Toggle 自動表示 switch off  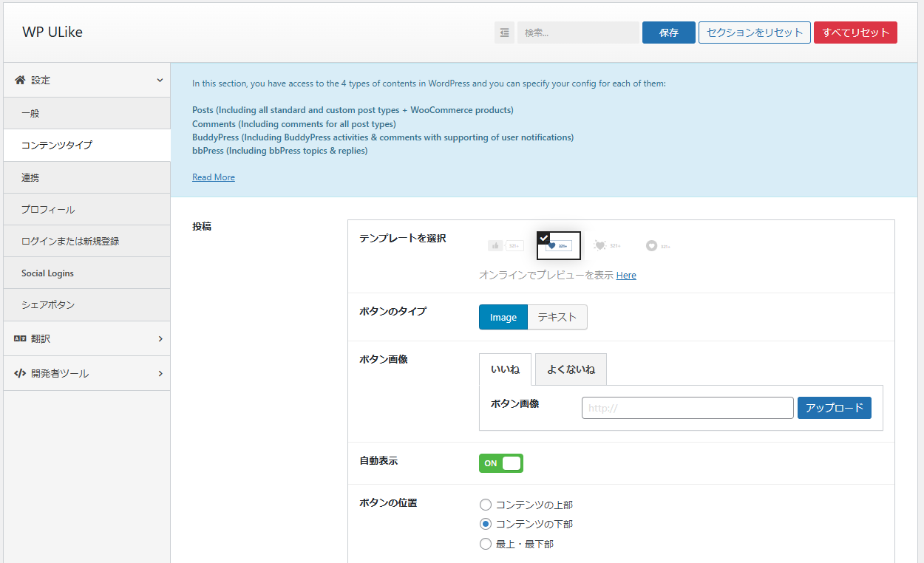pos(500,463)
